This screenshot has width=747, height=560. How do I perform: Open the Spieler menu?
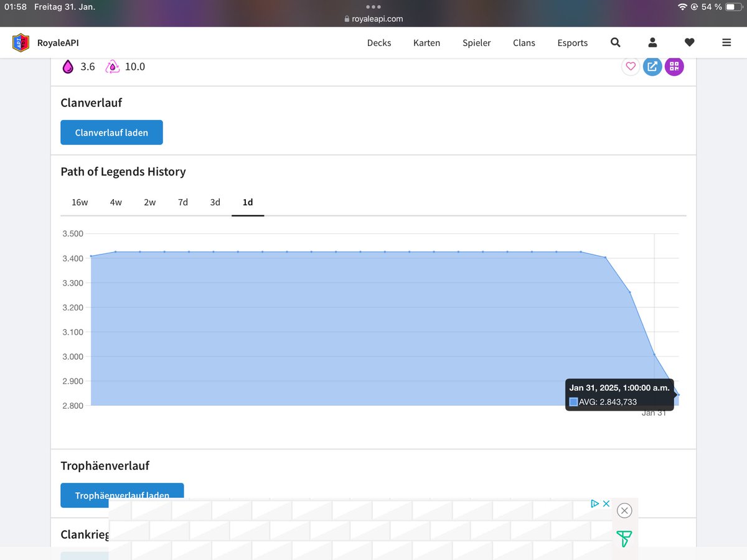(477, 43)
